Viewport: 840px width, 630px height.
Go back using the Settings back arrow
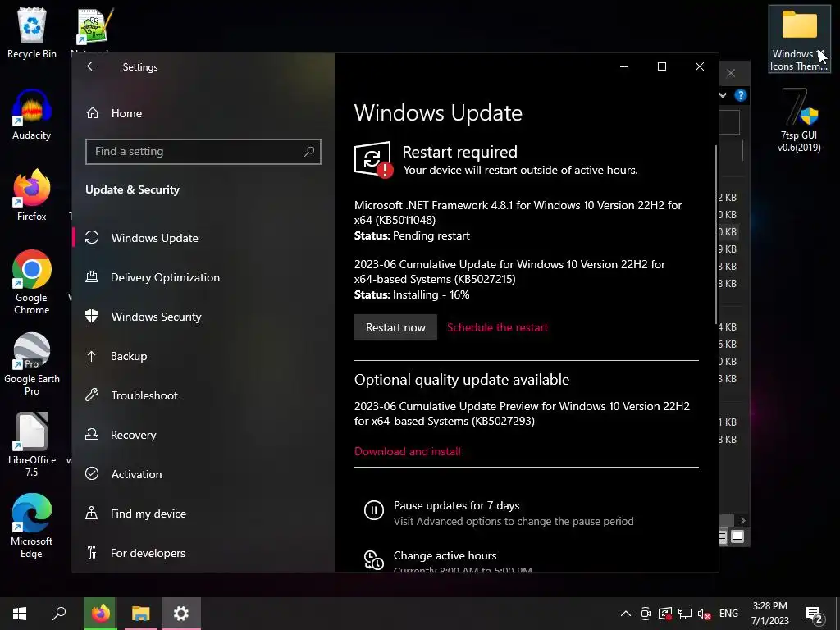[92, 66]
